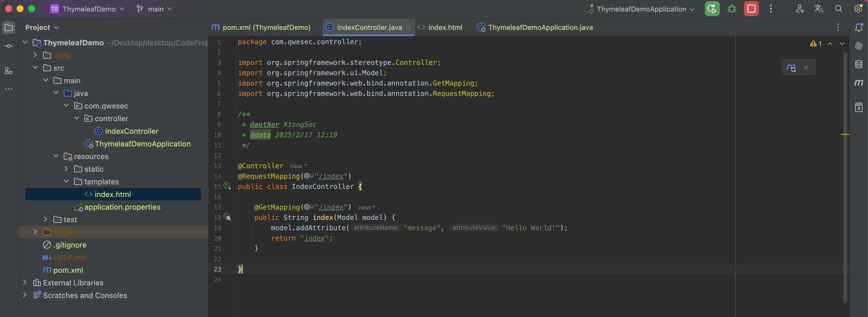Viewport: 868px width, 317px height.
Task: Switch to index.html editor tab
Action: [x=440, y=28]
